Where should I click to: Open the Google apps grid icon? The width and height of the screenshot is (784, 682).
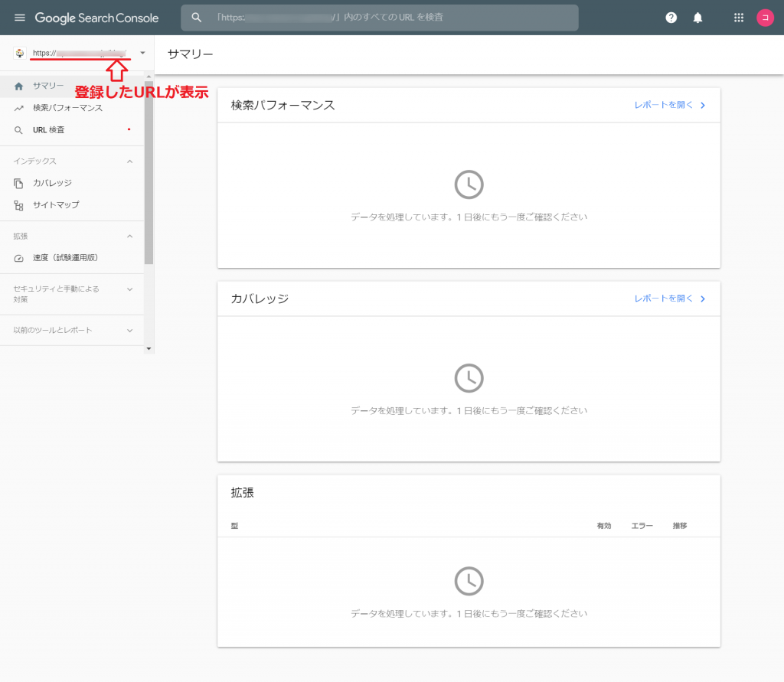tap(739, 18)
